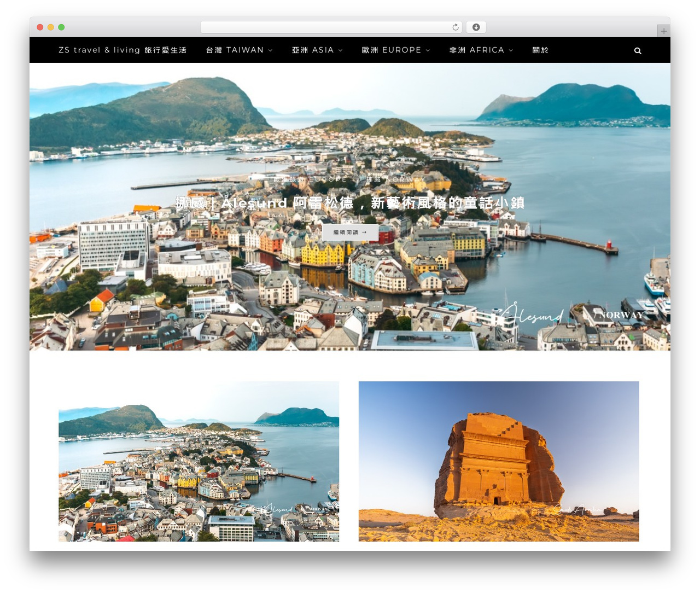The image size is (700, 593).
Task: Click the ZS travel & living site title
Action: 122,50
